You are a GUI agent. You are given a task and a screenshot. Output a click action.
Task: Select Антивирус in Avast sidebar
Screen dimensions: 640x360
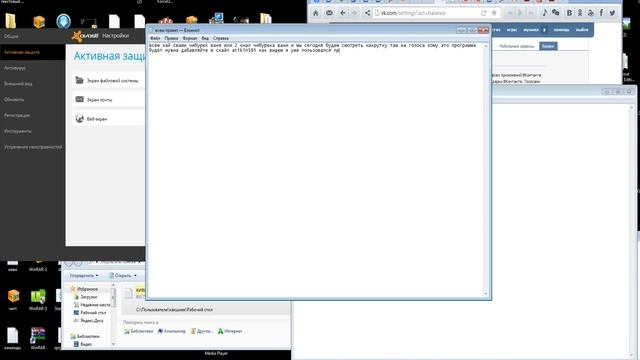[32, 68]
